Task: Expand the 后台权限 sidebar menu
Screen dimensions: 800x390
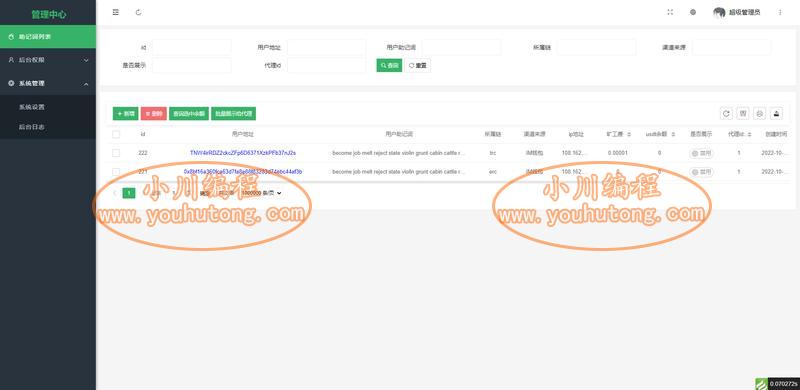Action: pos(48,60)
